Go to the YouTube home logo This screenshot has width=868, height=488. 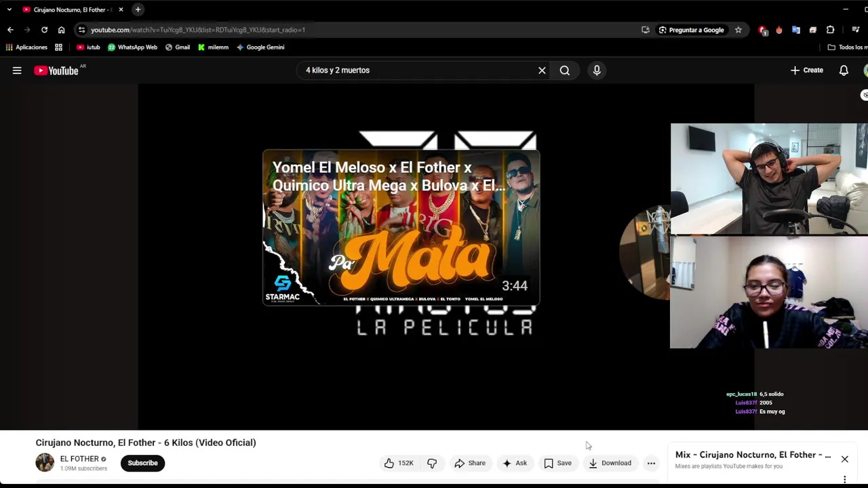tap(56, 70)
